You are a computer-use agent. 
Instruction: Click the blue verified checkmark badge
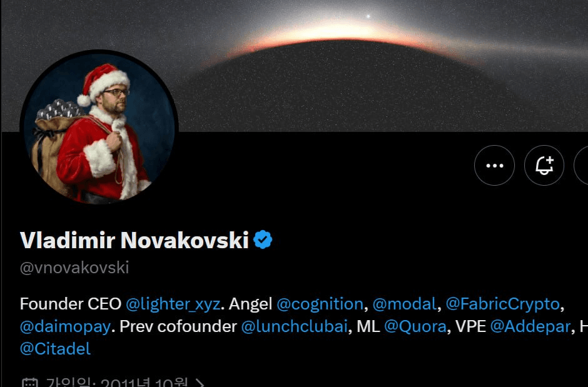[x=263, y=239]
